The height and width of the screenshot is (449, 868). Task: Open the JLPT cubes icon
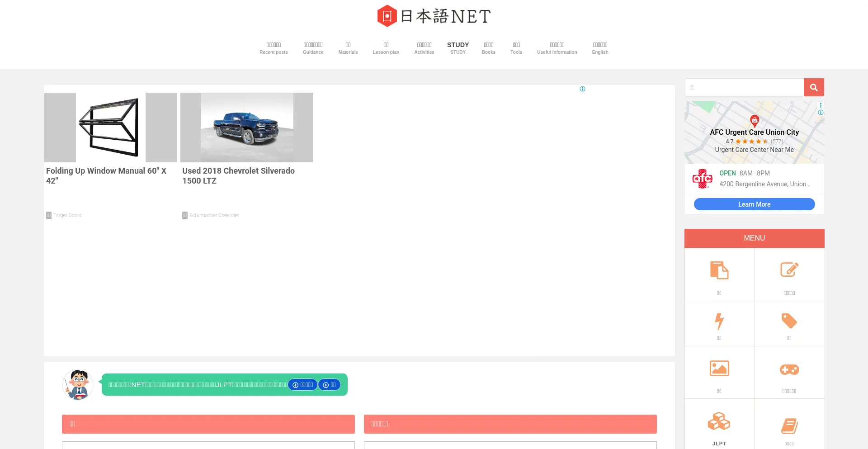click(x=719, y=421)
